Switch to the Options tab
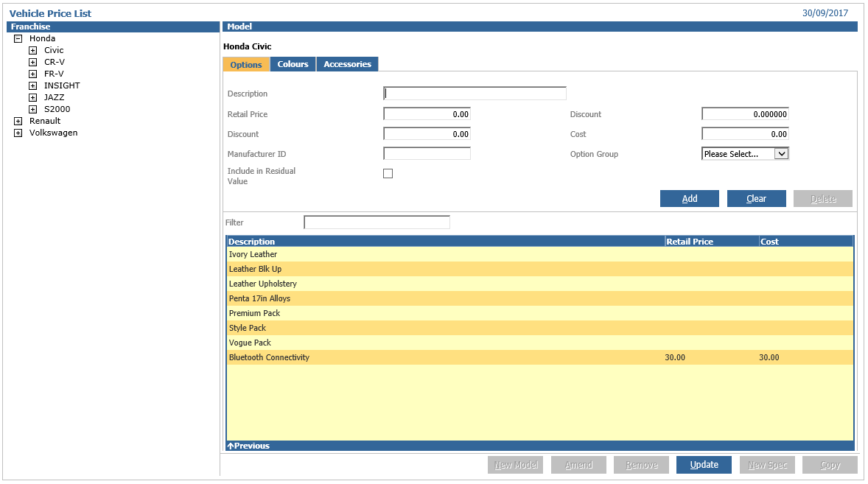The height and width of the screenshot is (484, 868). [x=246, y=65]
